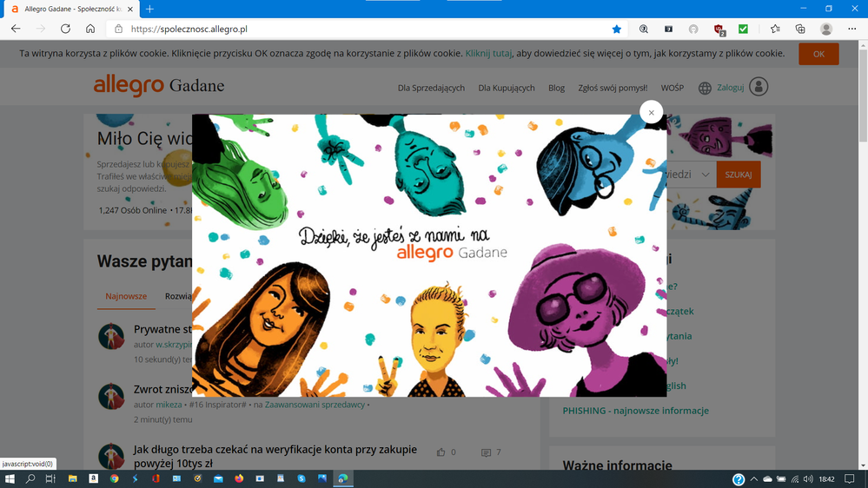Click the green checkmark extension icon
Screen dimensions: 868x488
coord(743,29)
